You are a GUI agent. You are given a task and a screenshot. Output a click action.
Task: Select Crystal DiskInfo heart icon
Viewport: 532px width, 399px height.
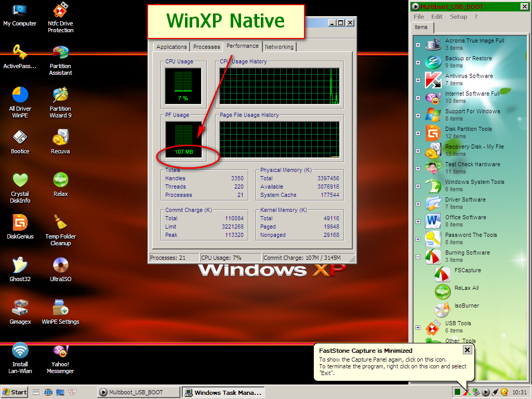tap(20, 188)
